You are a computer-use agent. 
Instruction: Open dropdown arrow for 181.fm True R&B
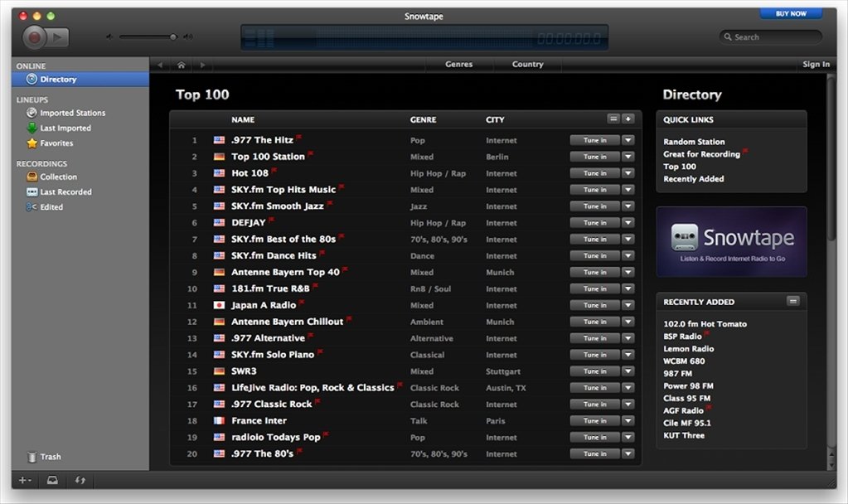[x=628, y=288]
